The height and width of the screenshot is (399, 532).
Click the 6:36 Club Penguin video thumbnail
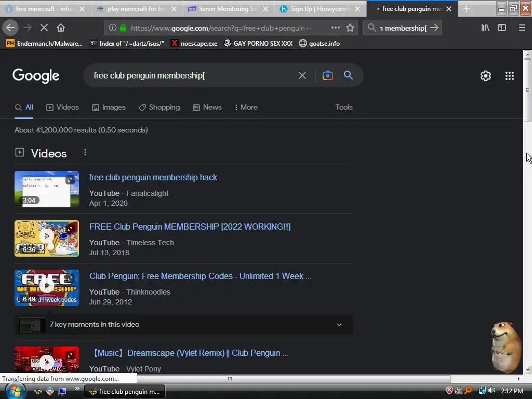(x=47, y=238)
